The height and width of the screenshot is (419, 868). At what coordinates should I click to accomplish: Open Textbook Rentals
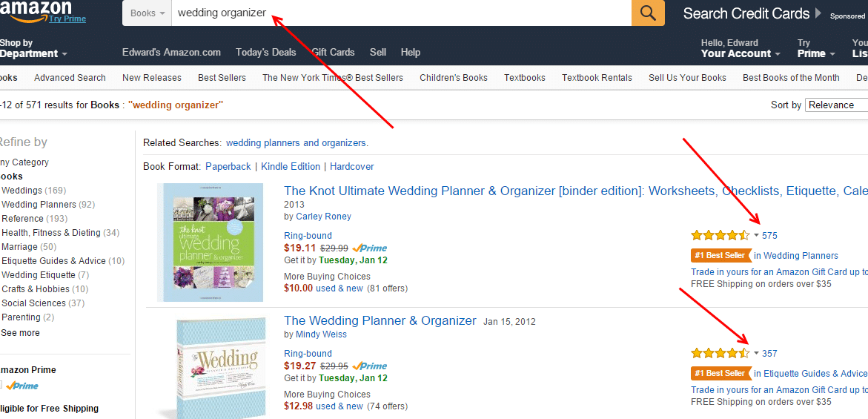(597, 78)
